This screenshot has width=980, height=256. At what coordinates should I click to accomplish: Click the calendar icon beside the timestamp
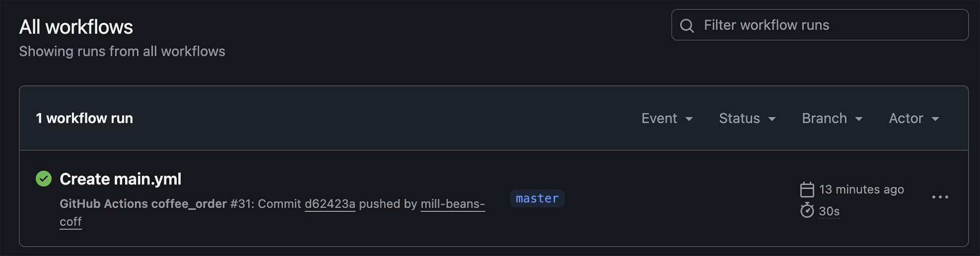[x=807, y=190]
